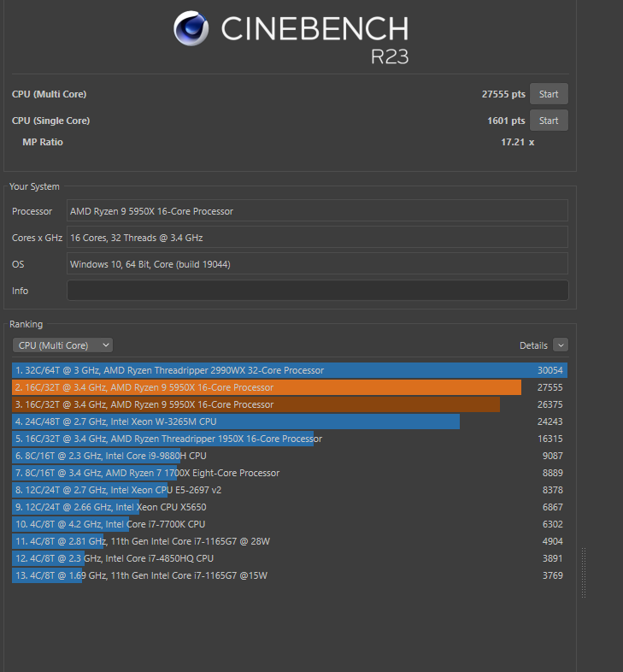Select the Intel Xeon W-3265M row

click(290, 421)
